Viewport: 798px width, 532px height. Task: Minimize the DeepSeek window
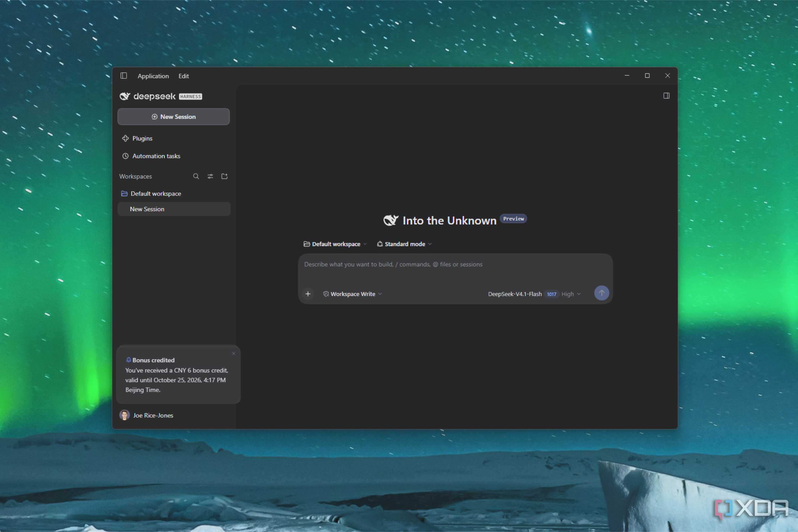(627, 76)
